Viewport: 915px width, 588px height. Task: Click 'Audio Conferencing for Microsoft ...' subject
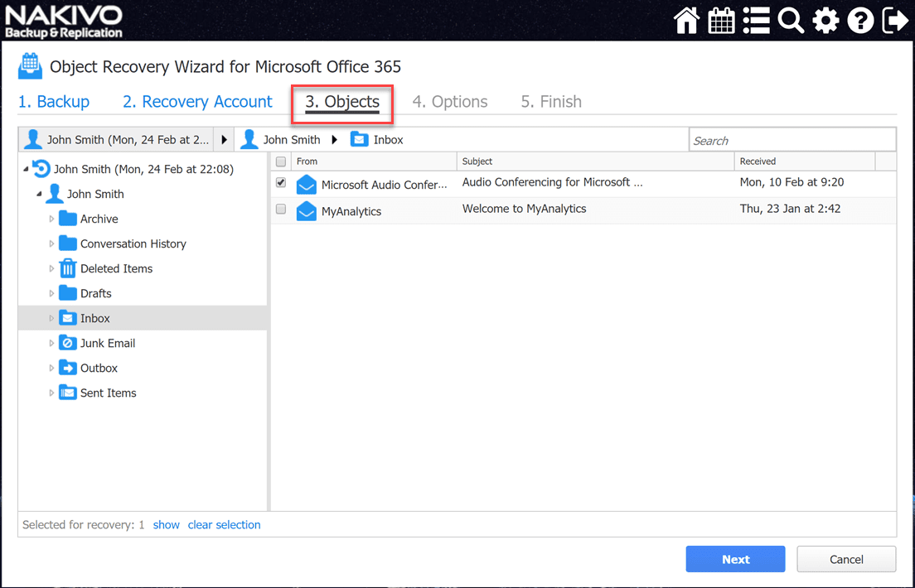click(553, 182)
